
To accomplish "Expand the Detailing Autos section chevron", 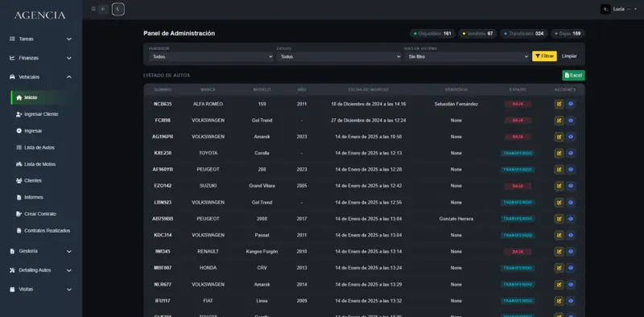I will click(69, 270).
